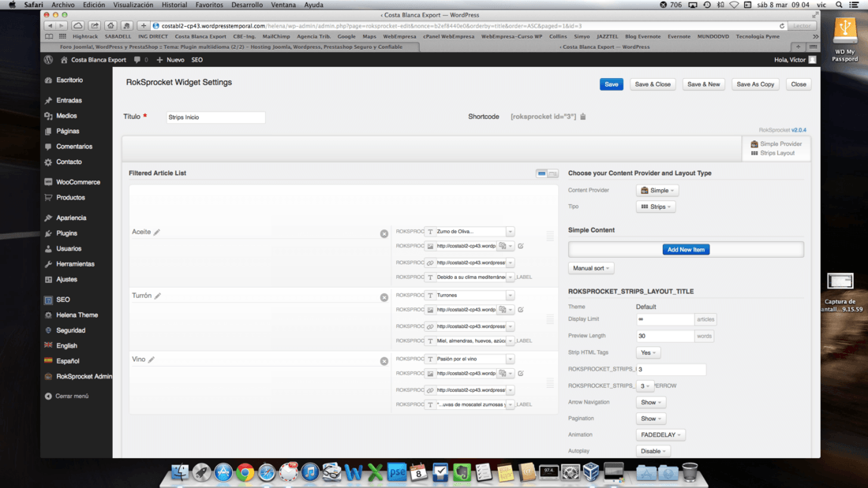Open the Visualización menu
868x488 pixels.
pos(133,5)
